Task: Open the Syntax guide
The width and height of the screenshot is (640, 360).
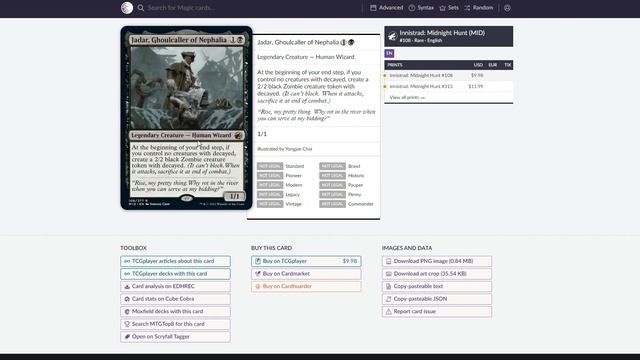Action: pos(421,8)
